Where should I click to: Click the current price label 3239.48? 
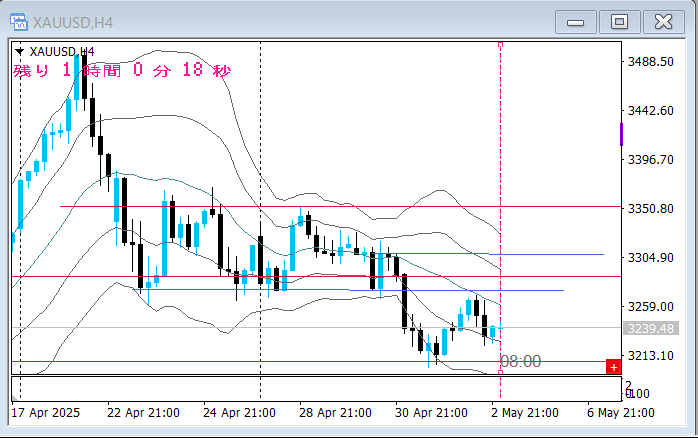648,328
